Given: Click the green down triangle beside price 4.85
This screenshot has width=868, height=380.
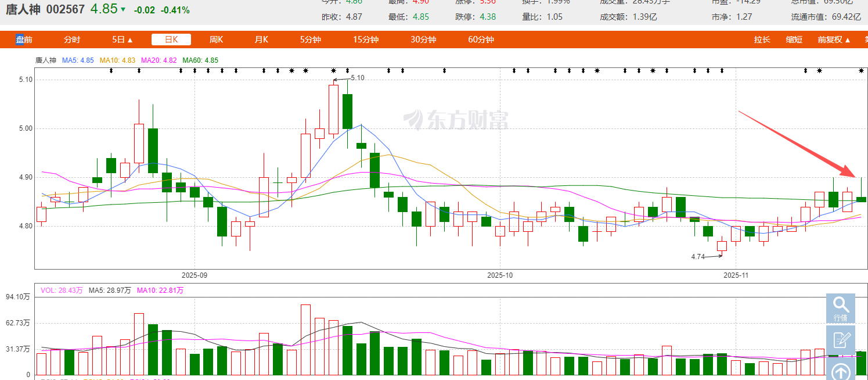Looking at the screenshot, I should click(x=123, y=10).
